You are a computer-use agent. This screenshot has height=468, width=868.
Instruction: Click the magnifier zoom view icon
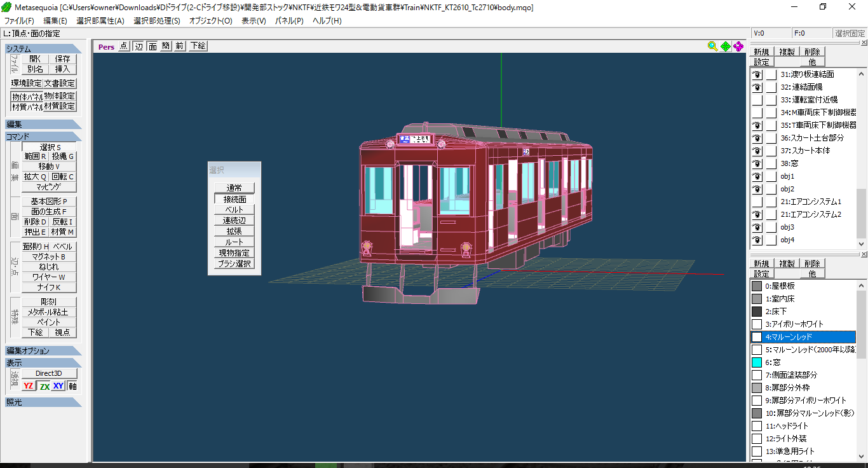pyautogui.click(x=712, y=46)
